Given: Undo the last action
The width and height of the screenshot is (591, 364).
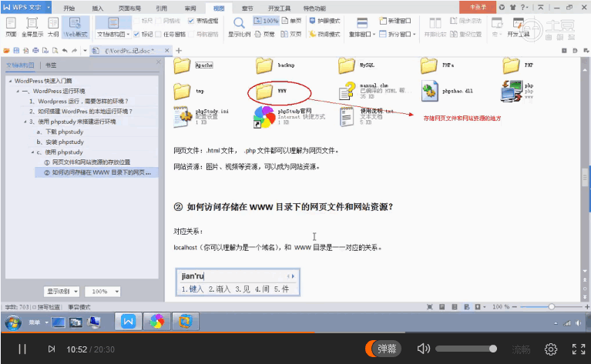Looking at the screenshot, I should pos(65,51).
